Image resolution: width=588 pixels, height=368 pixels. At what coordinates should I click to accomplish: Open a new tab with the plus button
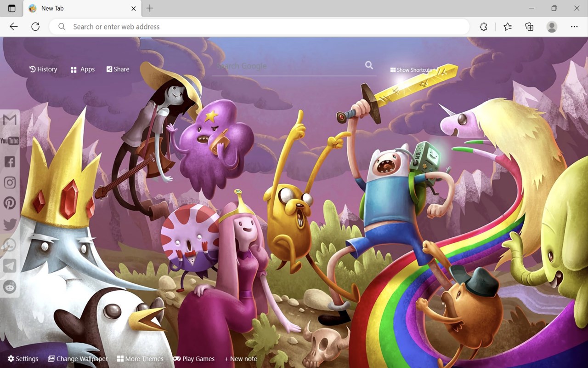click(x=150, y=8)
